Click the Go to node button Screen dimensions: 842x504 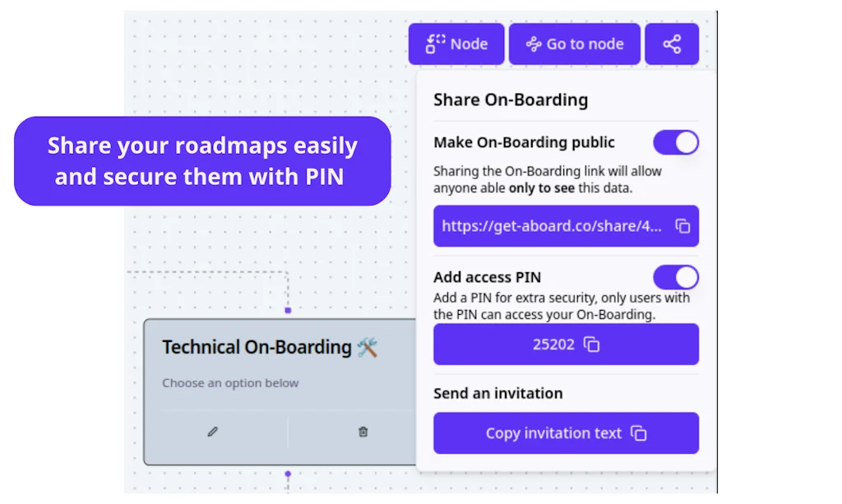[x=574, y=44]
